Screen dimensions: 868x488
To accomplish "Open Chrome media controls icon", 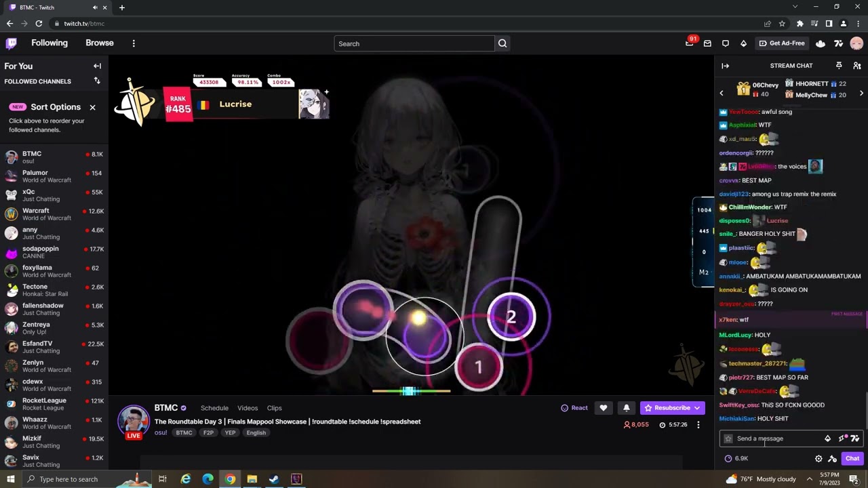I will click(814, 24).
